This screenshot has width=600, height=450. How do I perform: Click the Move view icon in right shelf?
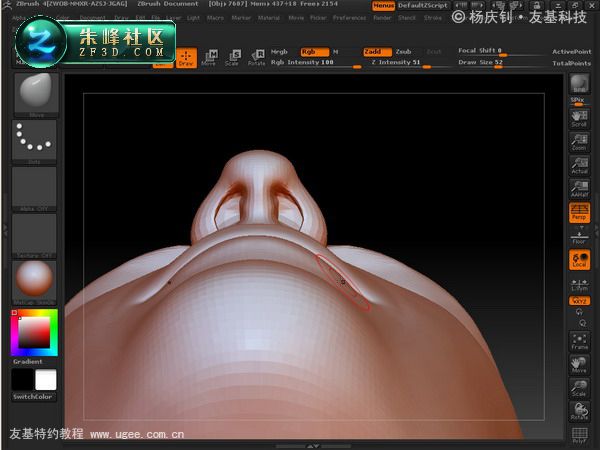(x=579, y=365)
